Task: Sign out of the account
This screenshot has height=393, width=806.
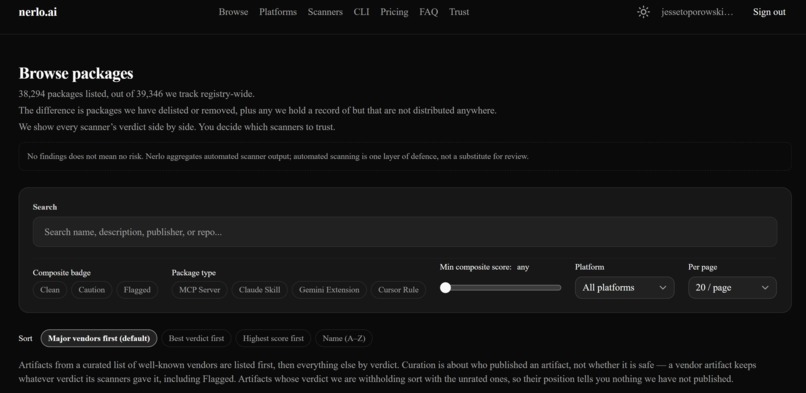Action: (x=769, y=12)
